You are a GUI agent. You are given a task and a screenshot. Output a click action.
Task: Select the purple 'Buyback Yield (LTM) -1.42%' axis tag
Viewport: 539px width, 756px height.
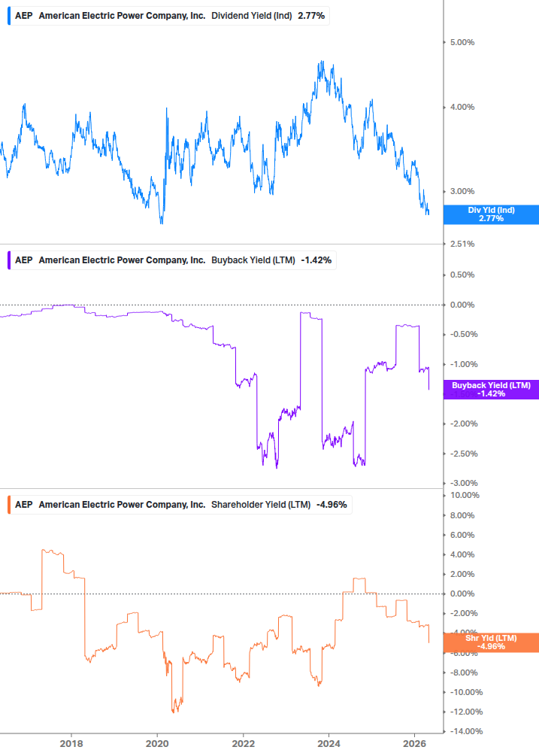coord(491,390)
